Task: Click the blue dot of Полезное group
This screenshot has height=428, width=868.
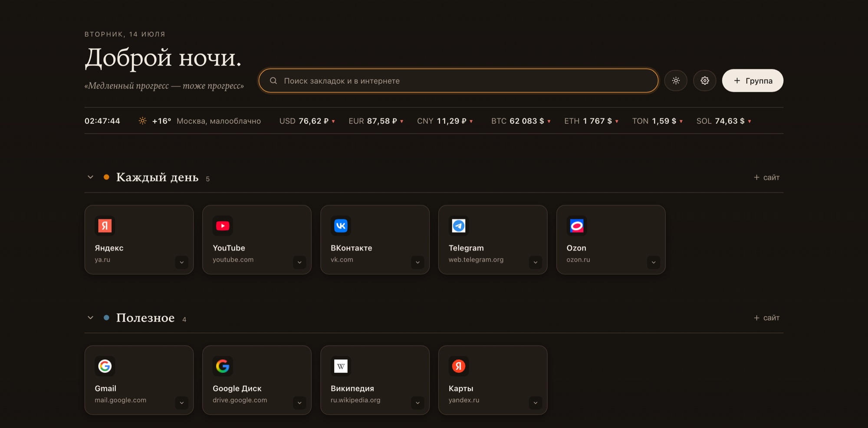Action: click(106, 318)
